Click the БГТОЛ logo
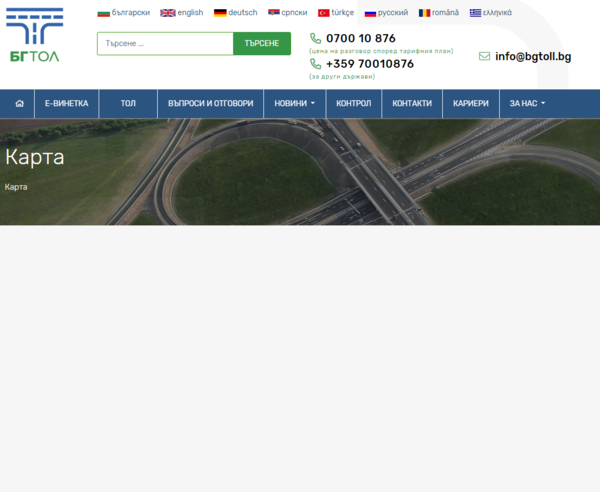Image resolution: width=600 pixels, height=492 pixels. pyautogui.click(x=35, y=35)
